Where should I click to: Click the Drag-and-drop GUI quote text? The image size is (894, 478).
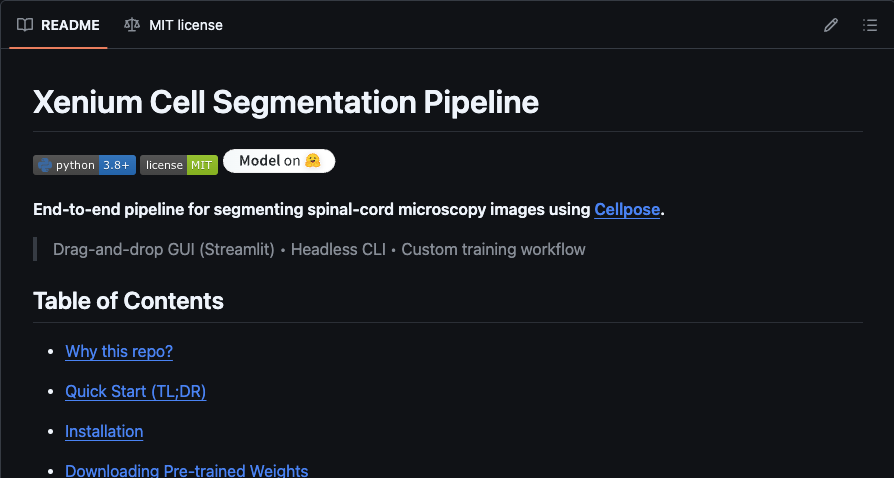coord(319,249)
